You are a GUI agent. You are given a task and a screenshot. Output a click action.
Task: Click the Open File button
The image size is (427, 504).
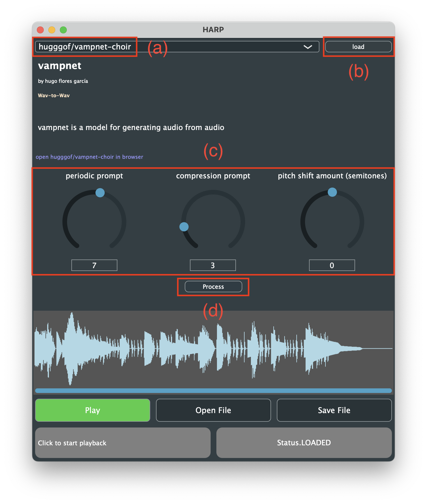click(x=213, y=410)
